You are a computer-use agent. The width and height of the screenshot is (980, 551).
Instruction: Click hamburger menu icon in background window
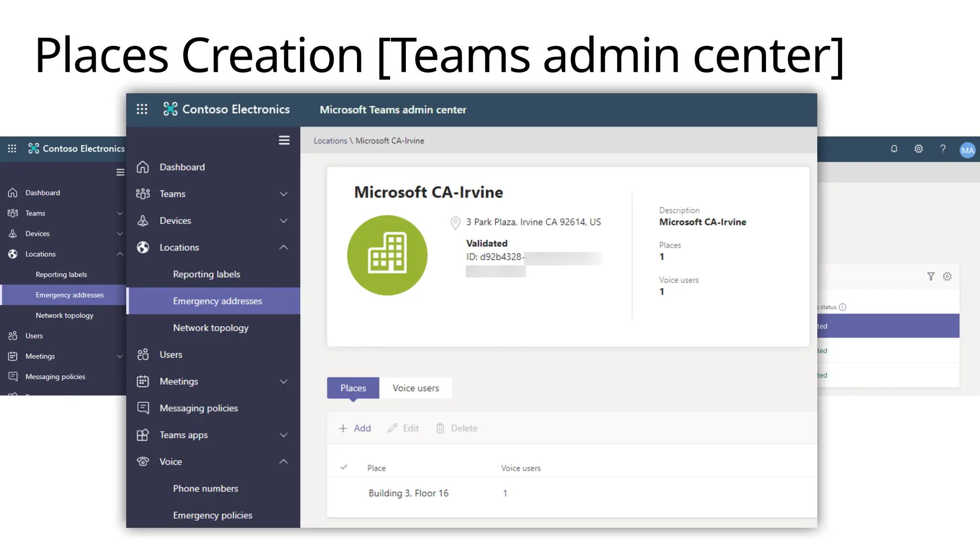click(120, 172)
